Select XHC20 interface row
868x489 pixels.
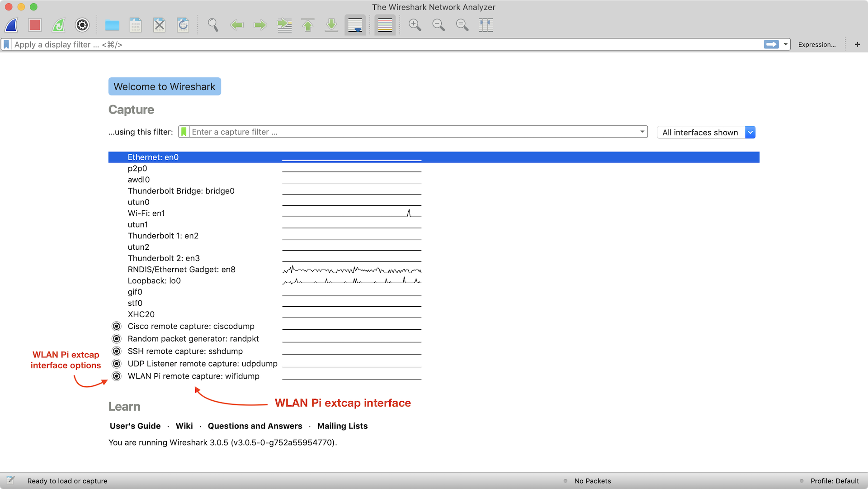[x=434, y=314]
